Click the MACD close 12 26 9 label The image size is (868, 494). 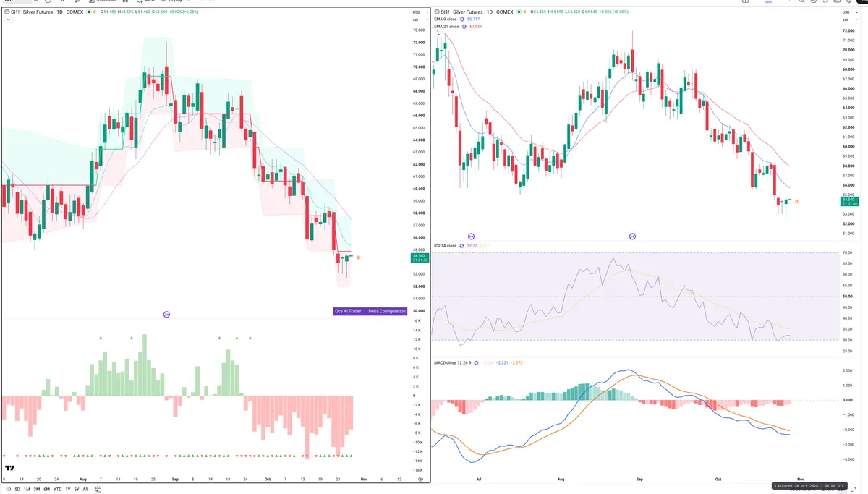[451, 362]
